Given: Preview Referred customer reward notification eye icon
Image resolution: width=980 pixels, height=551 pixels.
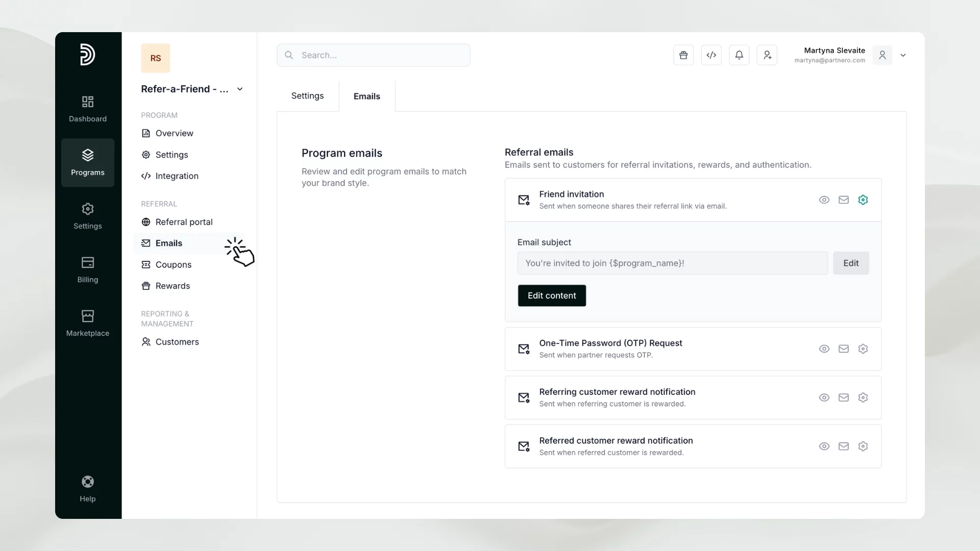Looking at the screenshot, I should click(x=824, y=446).
